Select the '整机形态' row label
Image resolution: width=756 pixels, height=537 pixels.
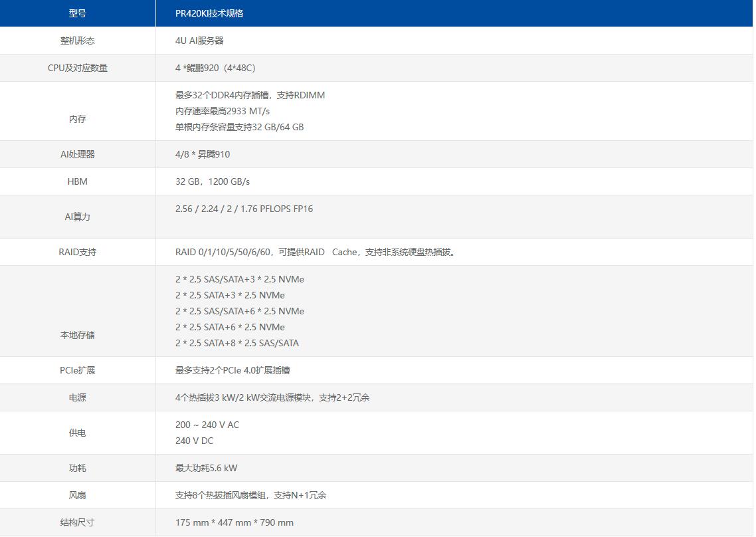[x=78, y=41]
